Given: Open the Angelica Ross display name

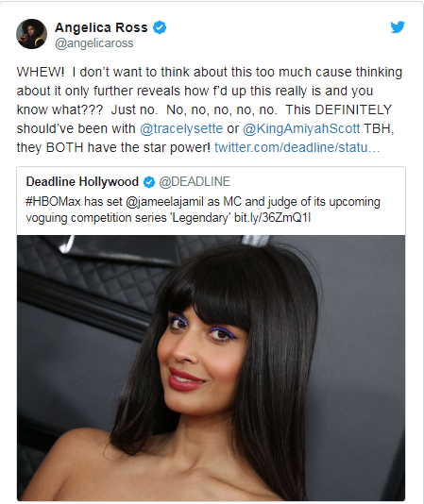Looking at the screenshot, I should coord(101,27).
